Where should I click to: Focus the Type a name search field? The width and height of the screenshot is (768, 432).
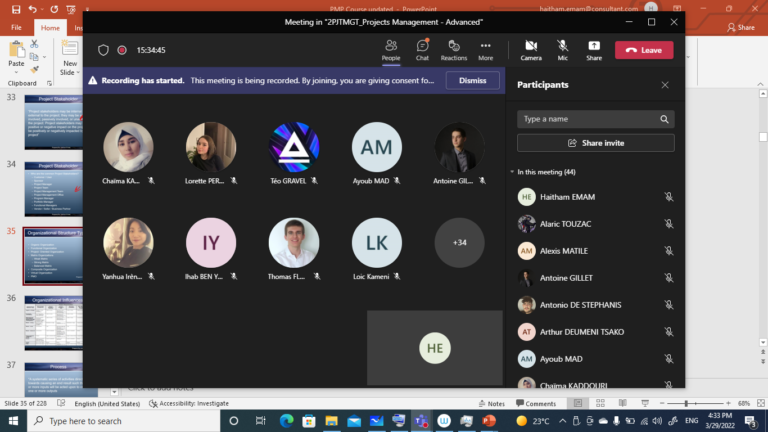point(596,119)
